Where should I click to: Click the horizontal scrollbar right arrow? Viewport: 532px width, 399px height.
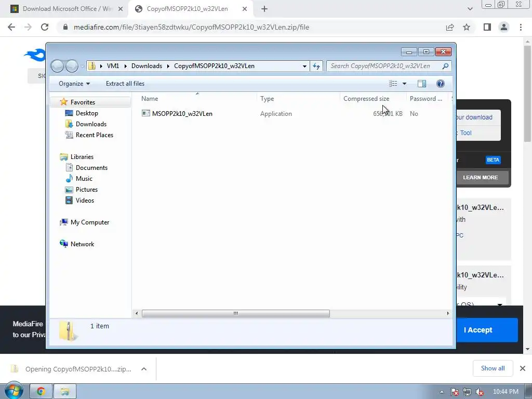[x=448, y=313]
